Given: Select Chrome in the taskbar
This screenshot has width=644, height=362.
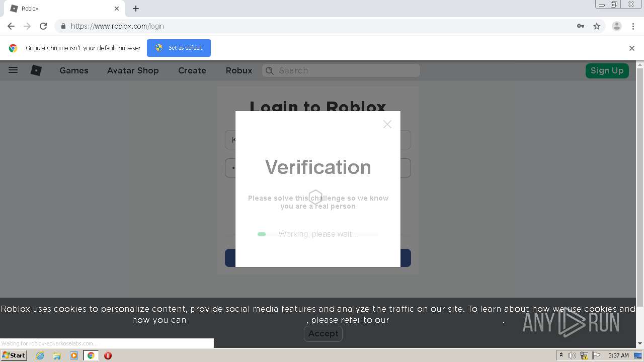Looking at the screenshot, I should (91, 355).
